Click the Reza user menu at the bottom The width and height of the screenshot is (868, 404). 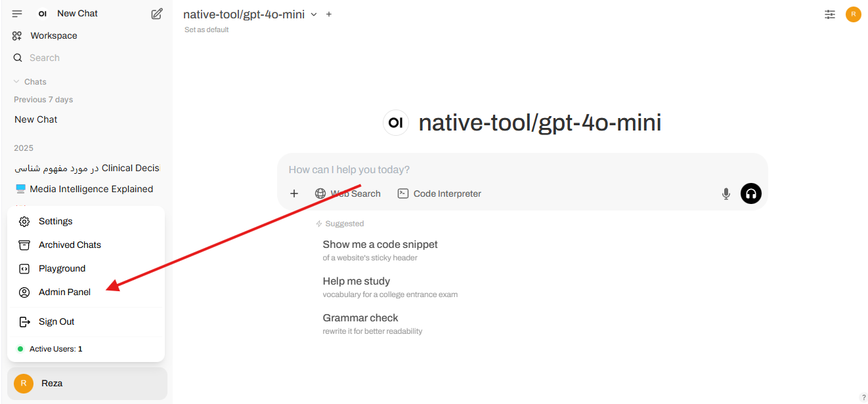87,383
